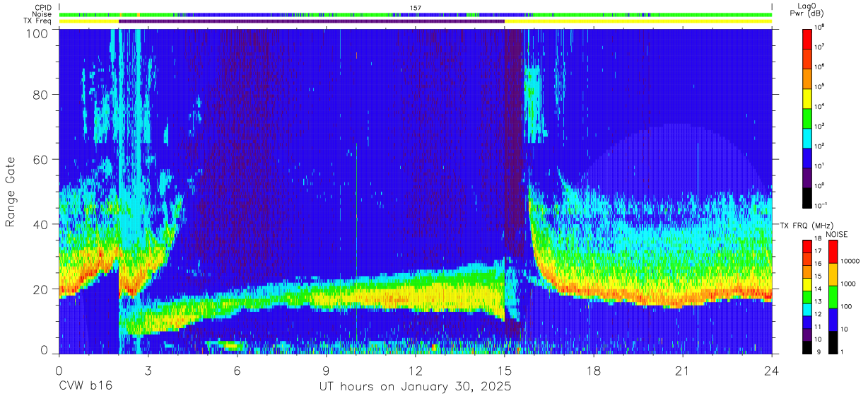This screenshot has height=401, width=868.
Task: Click the 10^4 tick on the power colorbar
Action: [x=819, y=107]
